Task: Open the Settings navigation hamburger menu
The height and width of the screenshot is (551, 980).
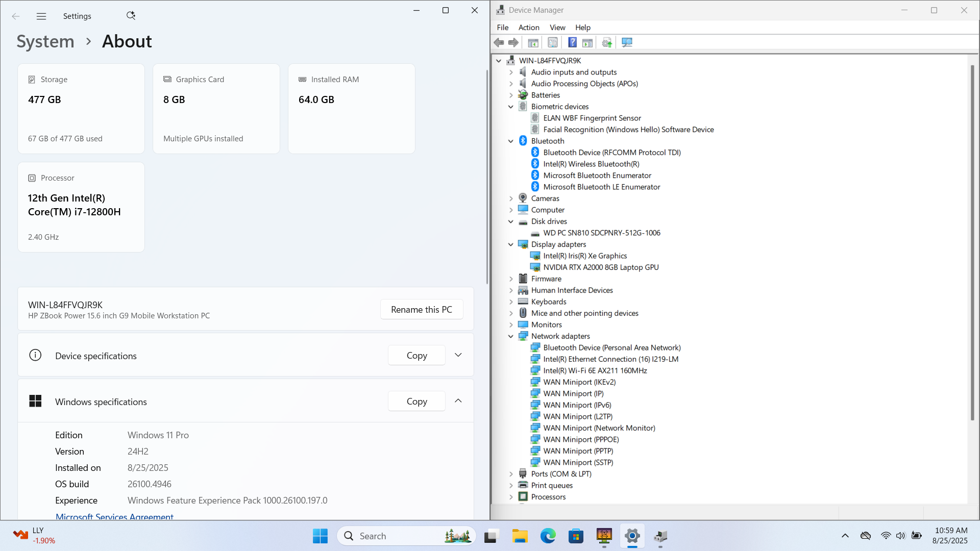Action: pyautogui.click(x=41, y=16)
